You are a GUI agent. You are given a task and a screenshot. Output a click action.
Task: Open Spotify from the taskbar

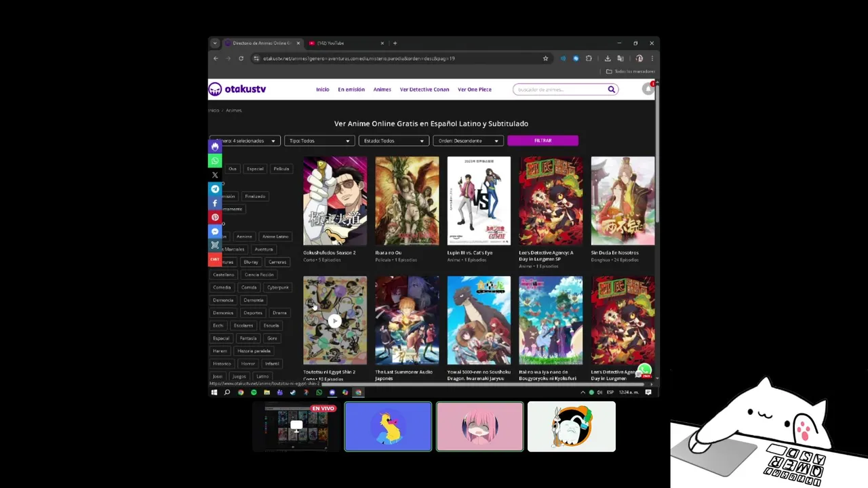coord(254,392)
